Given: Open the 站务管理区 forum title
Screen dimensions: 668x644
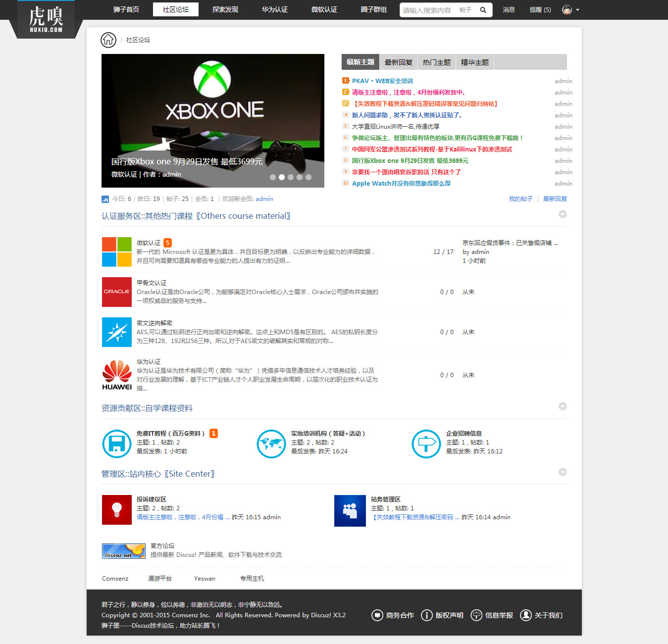Looking at the screenshot, I should (x=386, y=499).
